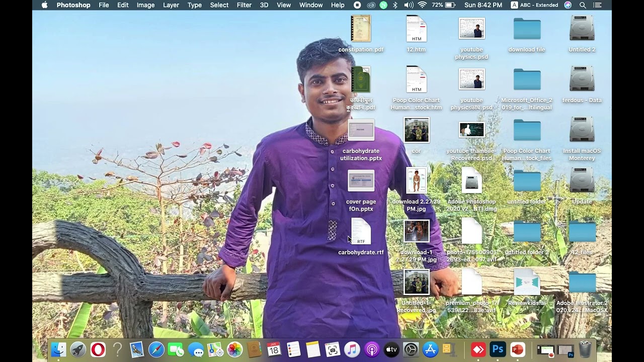Open Photos from the Dock
The height and width of the screenshot is (362, 644).
point(234,349)
